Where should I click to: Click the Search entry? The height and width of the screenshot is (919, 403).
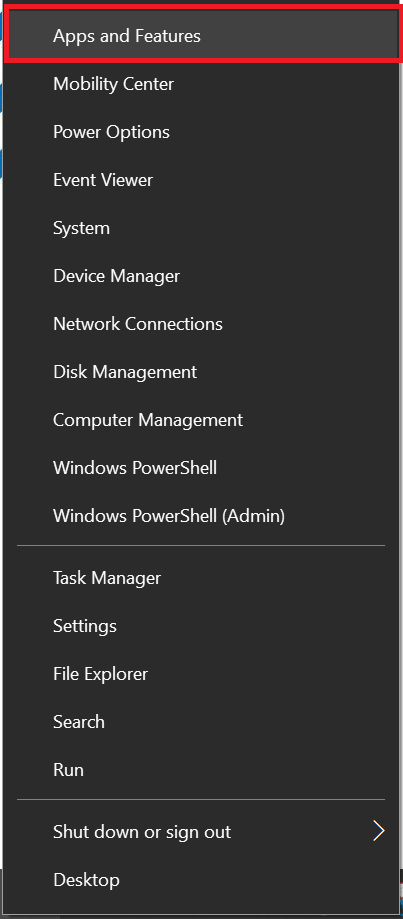tap(203, 723)
